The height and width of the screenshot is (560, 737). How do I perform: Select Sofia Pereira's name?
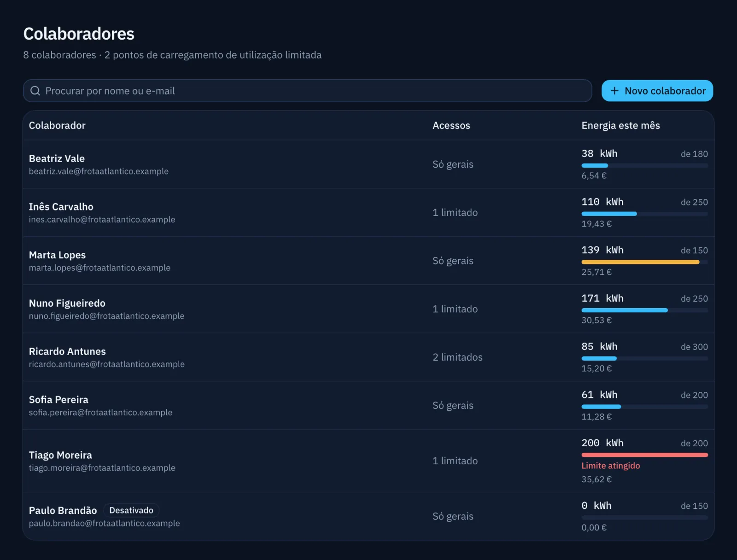click(58, 400)
